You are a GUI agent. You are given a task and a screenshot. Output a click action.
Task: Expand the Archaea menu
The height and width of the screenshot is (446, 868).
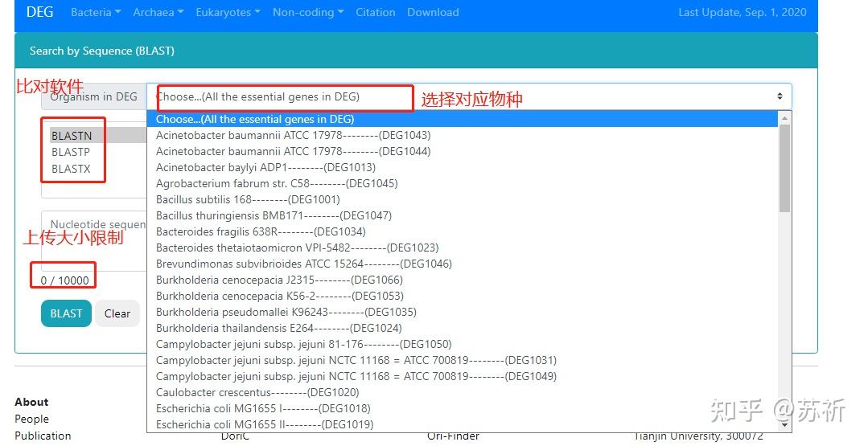pos(158,12)
